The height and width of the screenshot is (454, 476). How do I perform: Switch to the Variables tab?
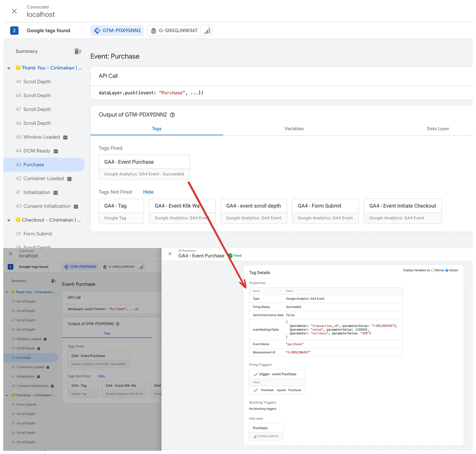click(294, 129)
